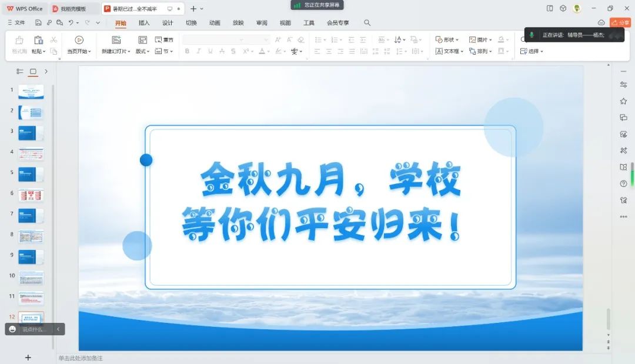Click the decrease font size A- icon
This screenshot has width=635, height=364.
click(289, 39)
